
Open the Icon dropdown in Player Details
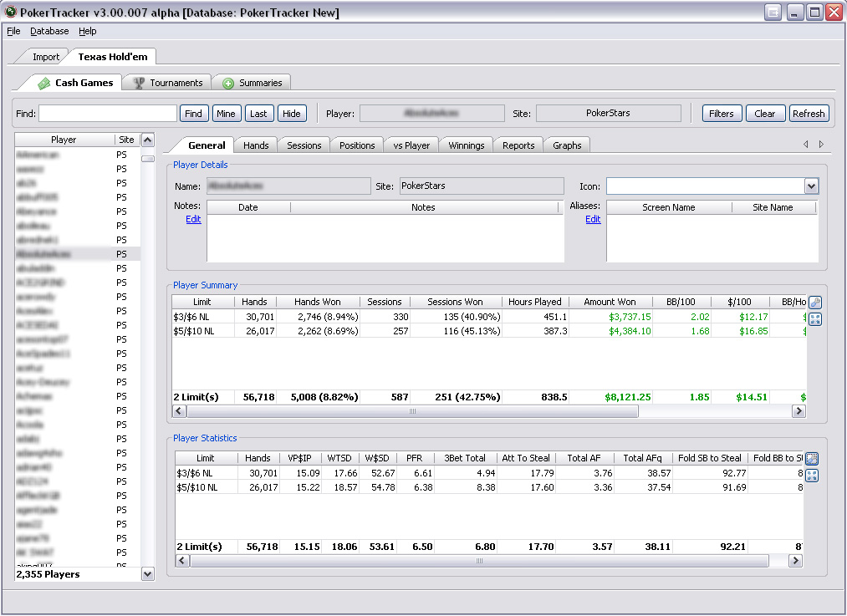[811, 186]
